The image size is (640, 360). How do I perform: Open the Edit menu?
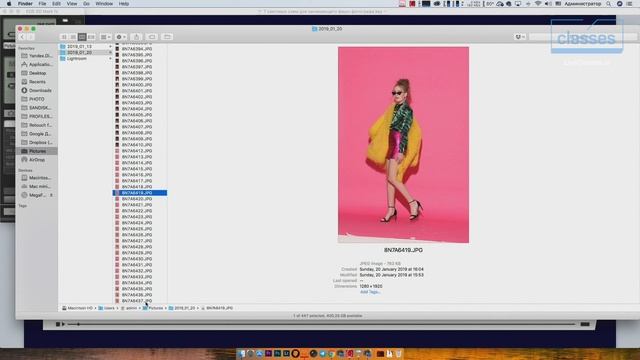tap(56, 4)
